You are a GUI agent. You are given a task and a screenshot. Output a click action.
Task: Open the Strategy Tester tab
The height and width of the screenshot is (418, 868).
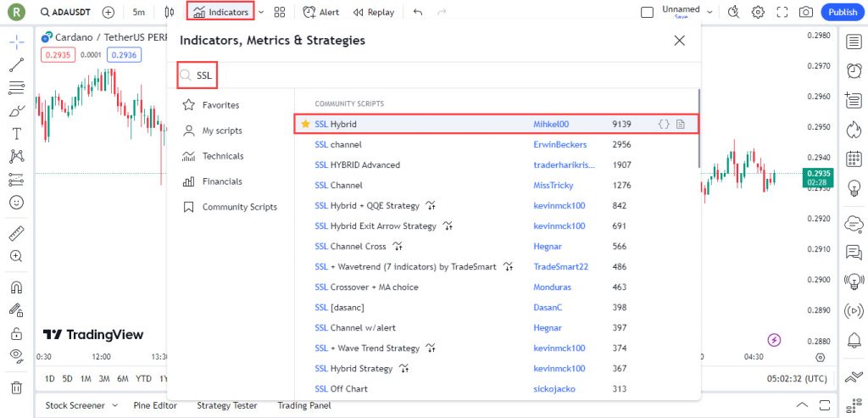(x=227, y=405)
